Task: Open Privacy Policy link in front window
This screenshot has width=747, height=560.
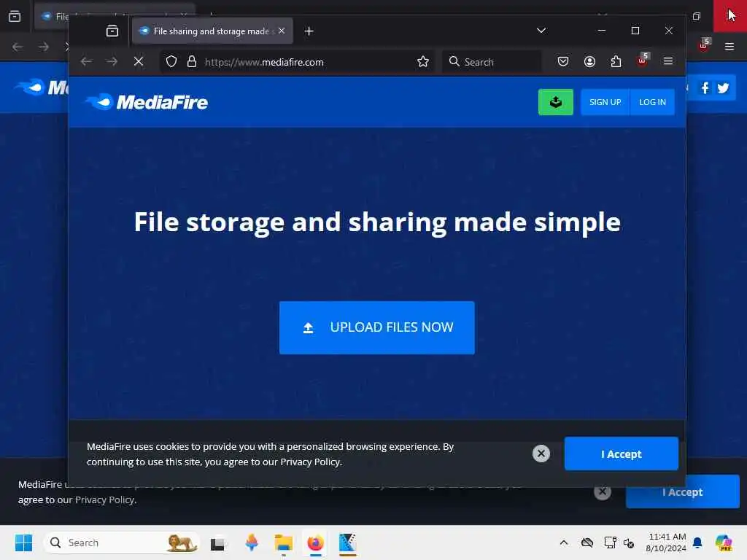Action: click(x=309, y=462)
